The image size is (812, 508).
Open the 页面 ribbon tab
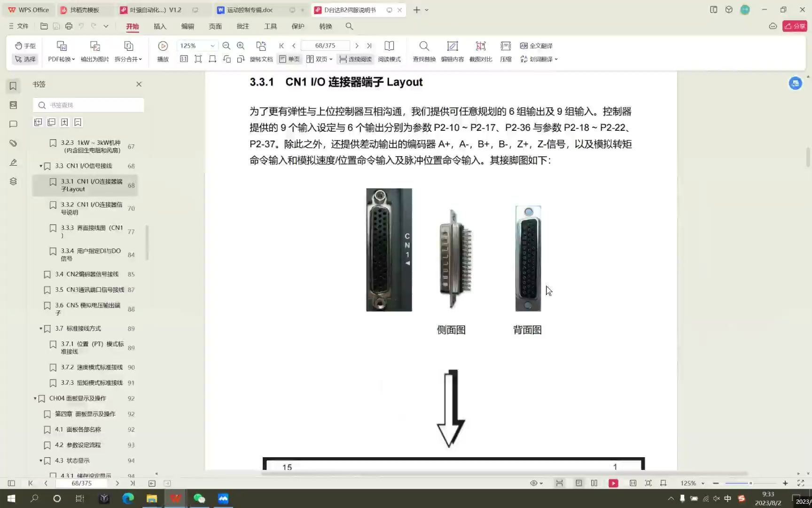215,26
